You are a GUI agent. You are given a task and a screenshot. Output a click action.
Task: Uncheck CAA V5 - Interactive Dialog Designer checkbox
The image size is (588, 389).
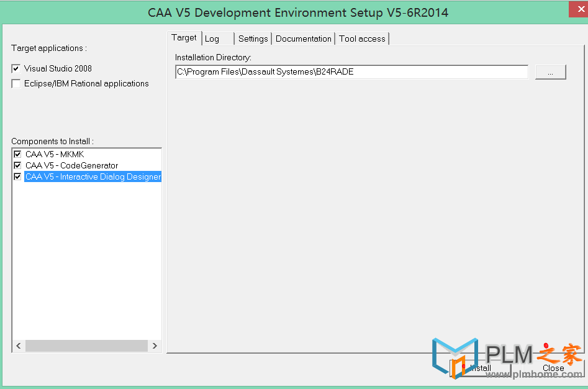[17, 176]
